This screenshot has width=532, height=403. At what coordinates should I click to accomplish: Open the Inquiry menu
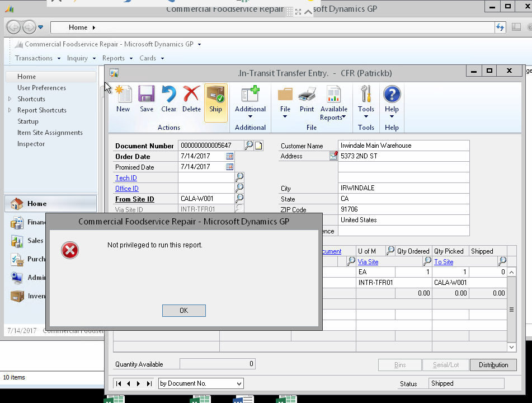click(x=81, y=58)
